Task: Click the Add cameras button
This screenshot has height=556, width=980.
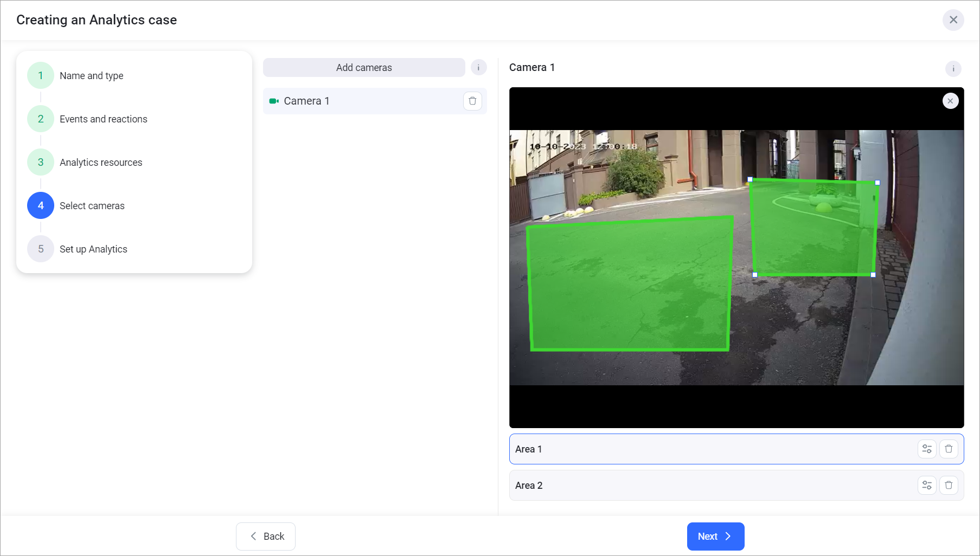Action: 364,68
